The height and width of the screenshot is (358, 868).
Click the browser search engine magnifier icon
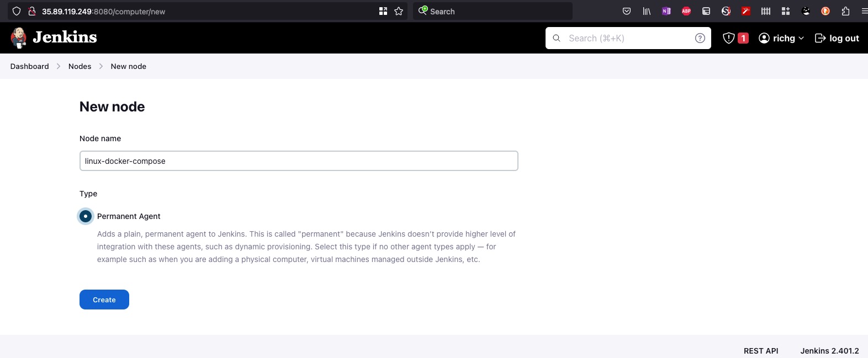tap(423, 10)
